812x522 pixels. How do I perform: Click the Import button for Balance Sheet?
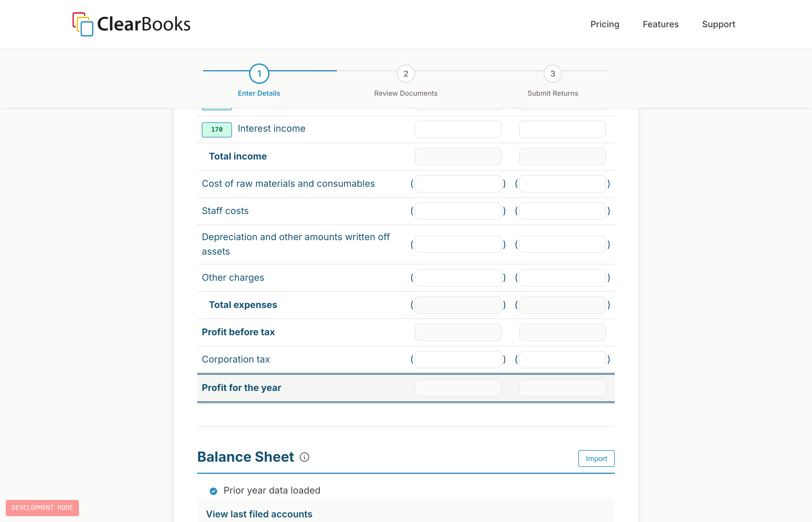(596, 458)
